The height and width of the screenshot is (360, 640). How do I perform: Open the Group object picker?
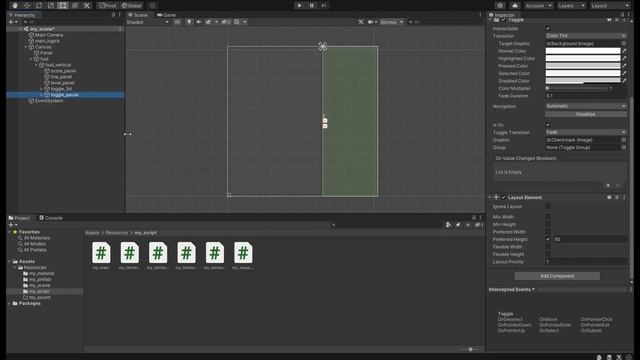coord(624,147)
